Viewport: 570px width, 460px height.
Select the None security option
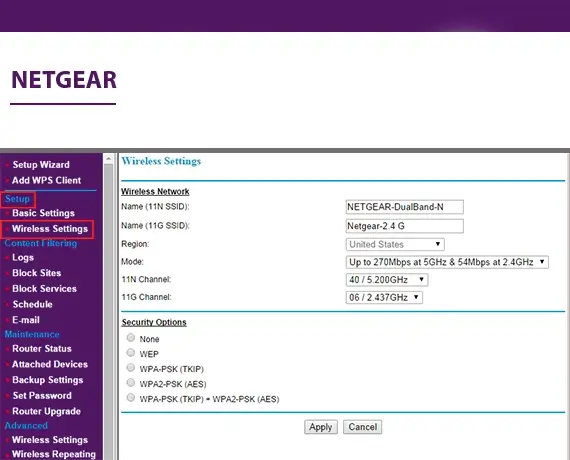pos(131,338)
